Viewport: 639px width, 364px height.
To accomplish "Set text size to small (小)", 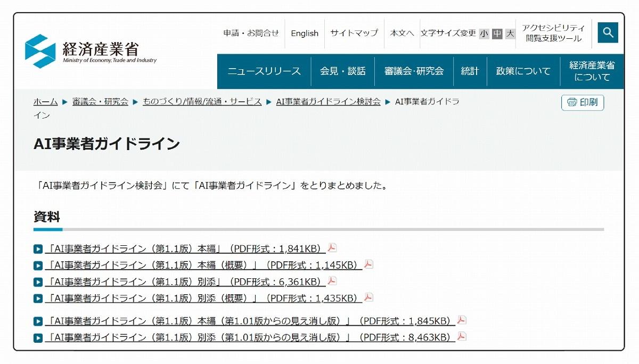I will [484, 34].
